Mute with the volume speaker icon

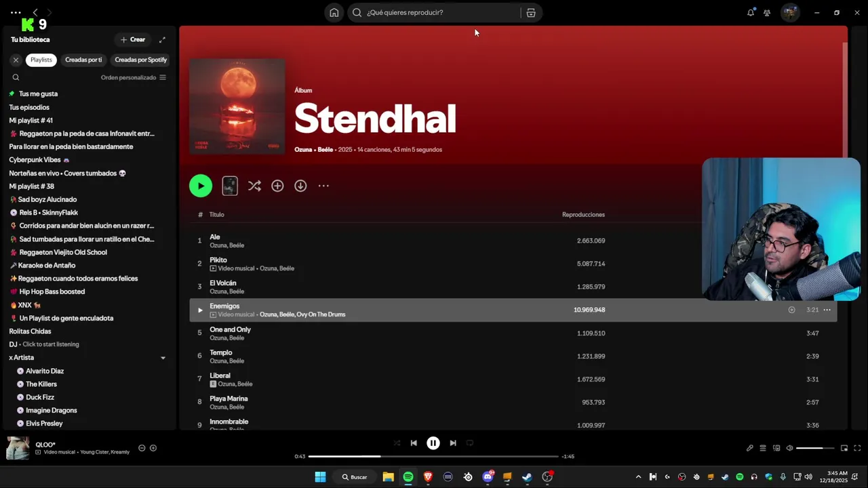[x=789, y=448]
